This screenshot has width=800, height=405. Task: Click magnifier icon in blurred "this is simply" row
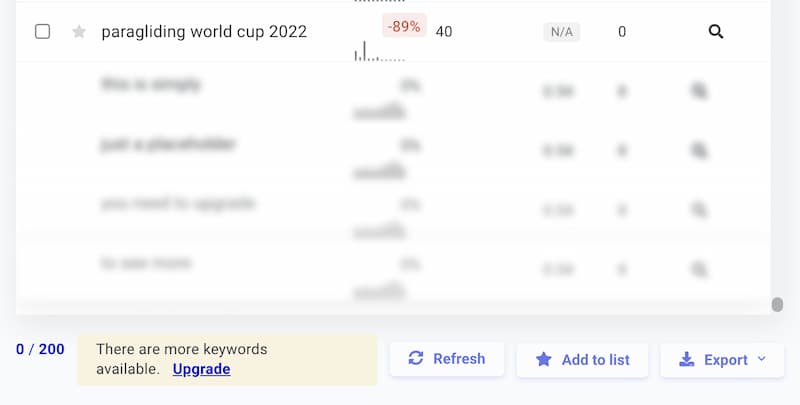(699, 92)
